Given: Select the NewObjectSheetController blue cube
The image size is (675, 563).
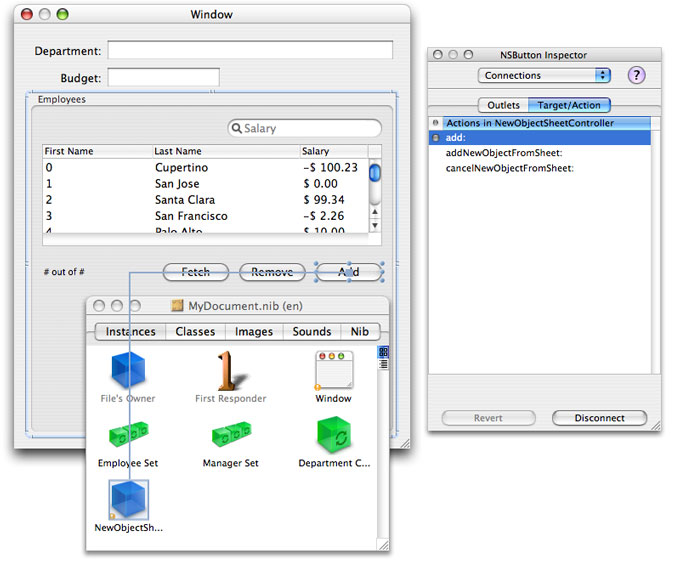Looking at the screenshot, I should [128, 499].
